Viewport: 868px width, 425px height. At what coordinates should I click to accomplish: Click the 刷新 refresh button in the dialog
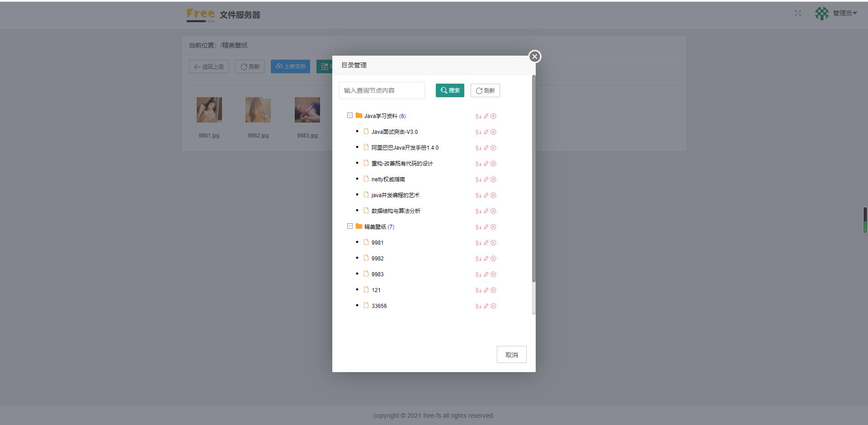485,90
